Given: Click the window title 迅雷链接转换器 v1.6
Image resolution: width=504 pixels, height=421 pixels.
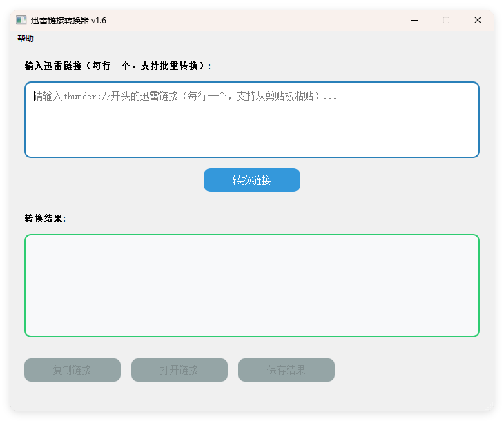Looking at the screenshot, I should (x=68, y=20).
